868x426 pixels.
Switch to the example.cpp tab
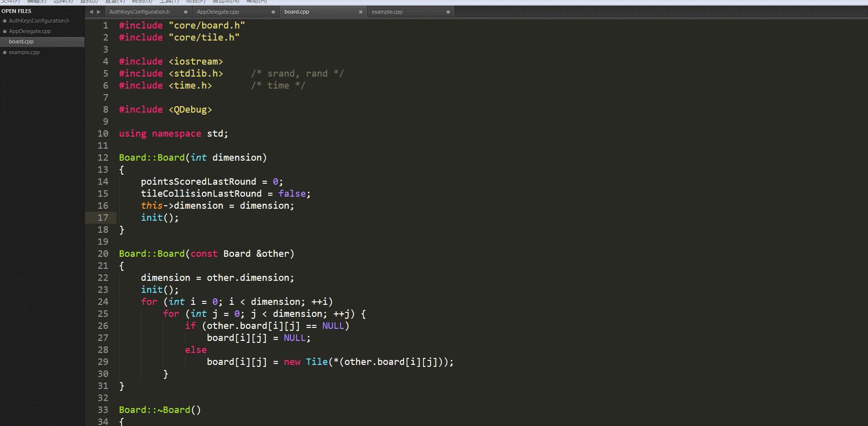pyautogui.click(x=387, y=12)
